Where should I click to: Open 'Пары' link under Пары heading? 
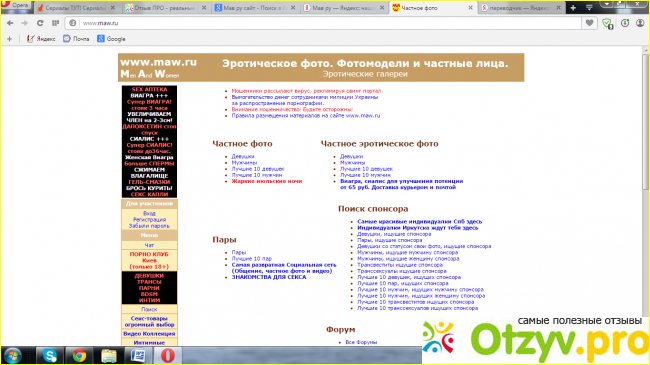coord(239,252)
